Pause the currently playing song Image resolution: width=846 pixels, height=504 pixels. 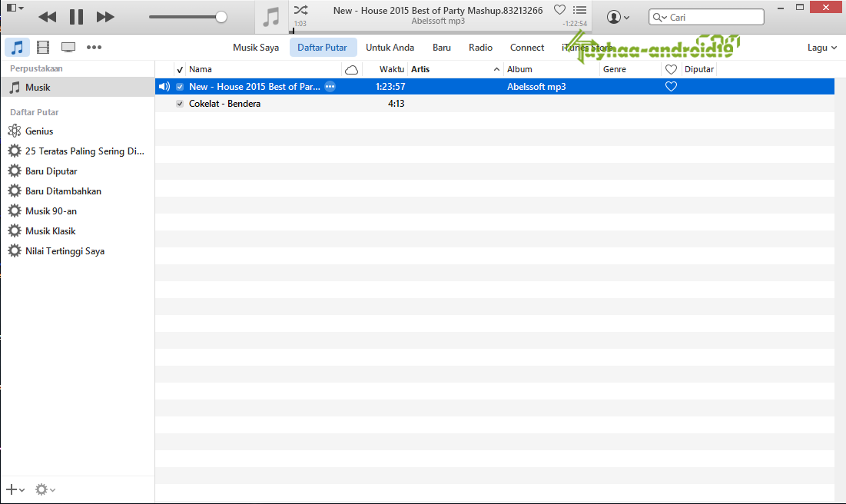coord(76,17)
